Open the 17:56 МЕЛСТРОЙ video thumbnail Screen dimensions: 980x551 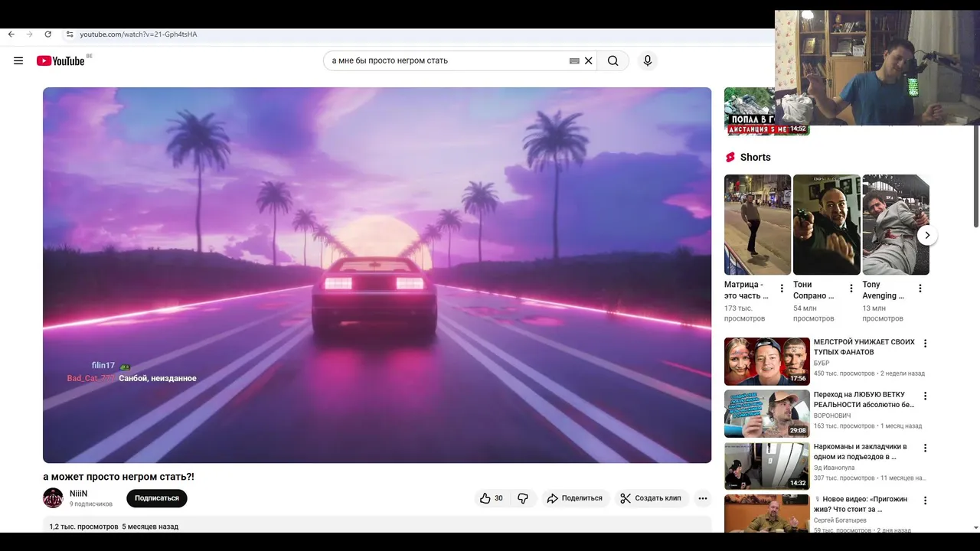(x=767, y=361)
